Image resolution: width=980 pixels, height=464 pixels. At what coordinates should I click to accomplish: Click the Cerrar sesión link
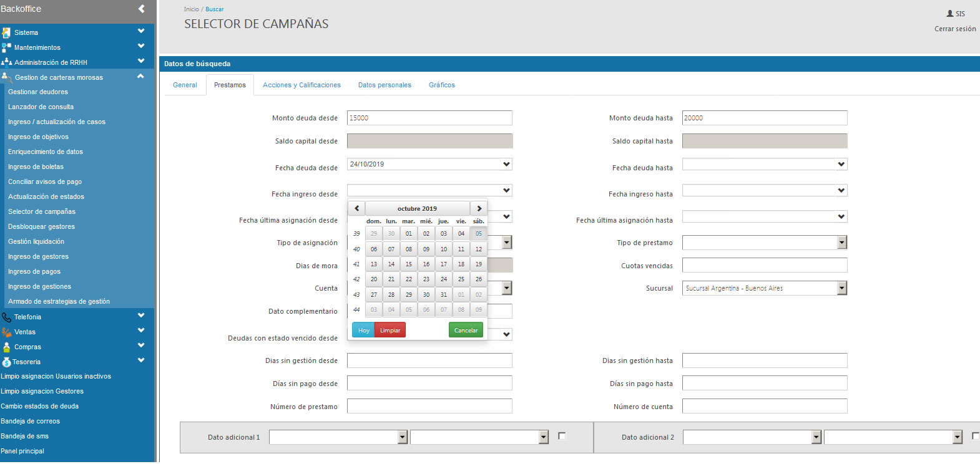955,29
